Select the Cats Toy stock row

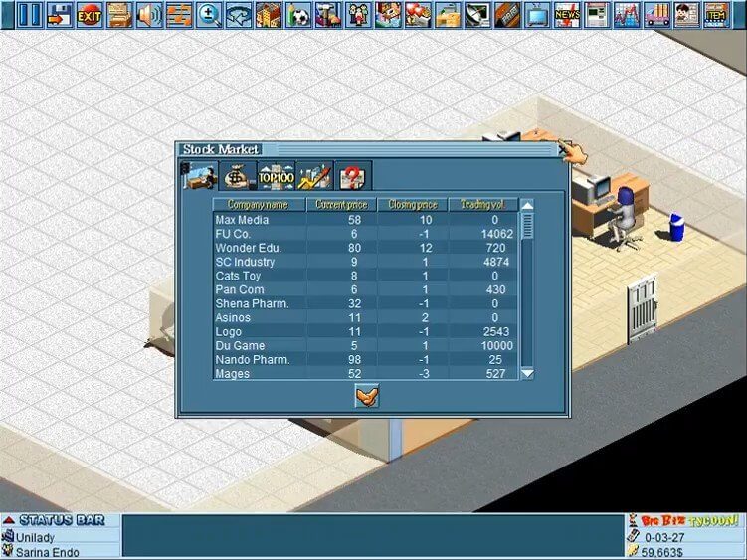pyautogui.click(x=365, y=276)
